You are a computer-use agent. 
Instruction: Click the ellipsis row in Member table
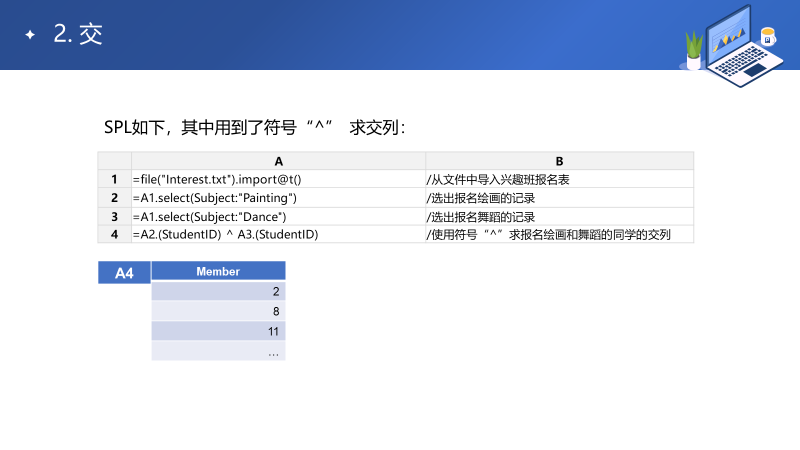(x=218, y=351)
